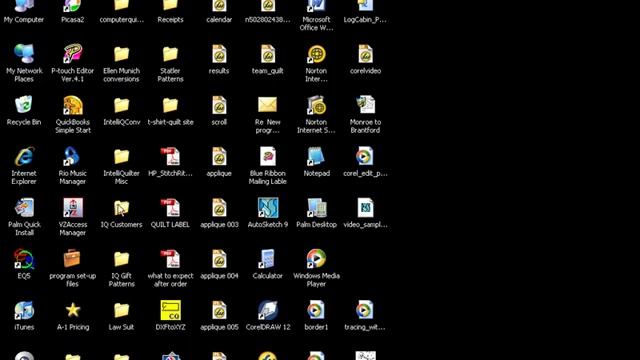This screenshot has height=360, width=640.
Task: Select the scroll file icon
Action: click(x=219, y=105)
